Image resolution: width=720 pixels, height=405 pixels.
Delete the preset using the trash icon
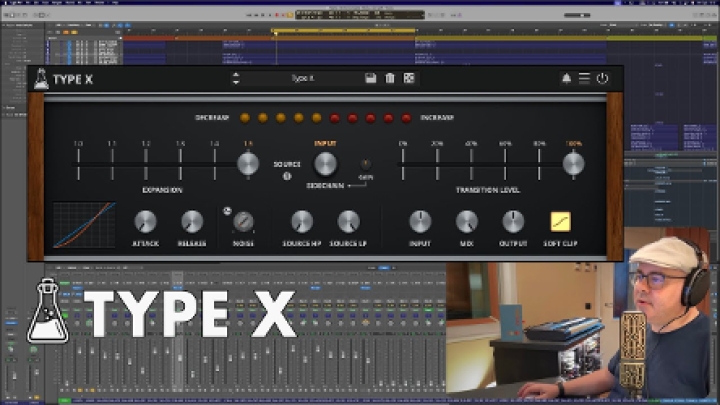coord(390,78)
